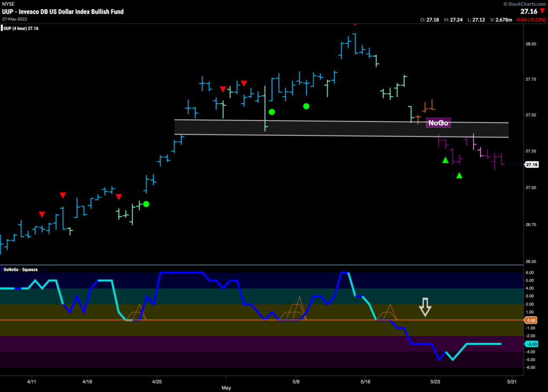Click the 5/16 date axis label
Viewport: 548px width, 392px height.
point(365,381)
